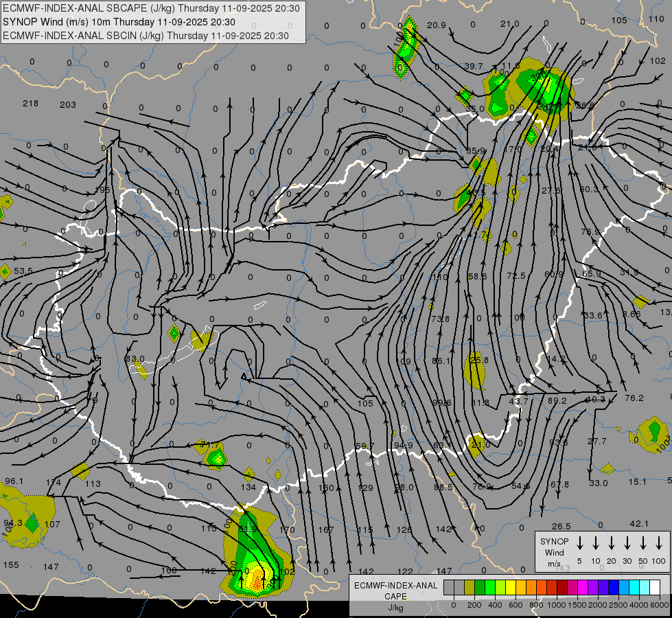Click the 58.6 value on the map

coord(478,277)
